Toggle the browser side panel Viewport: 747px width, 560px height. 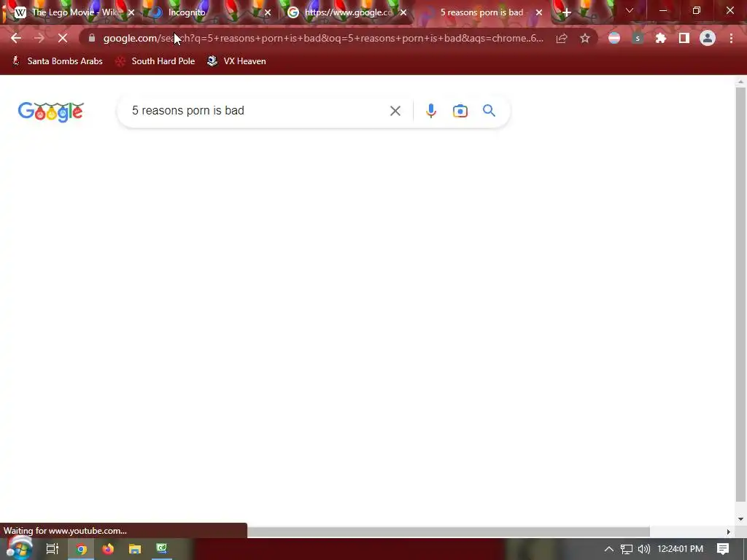(684, 38)
